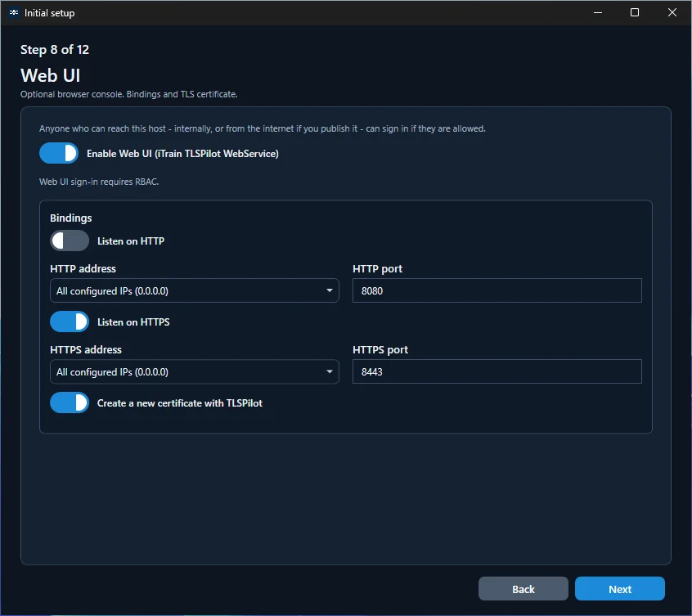Click the 'Web UI' heading

(x=51, y=75)
